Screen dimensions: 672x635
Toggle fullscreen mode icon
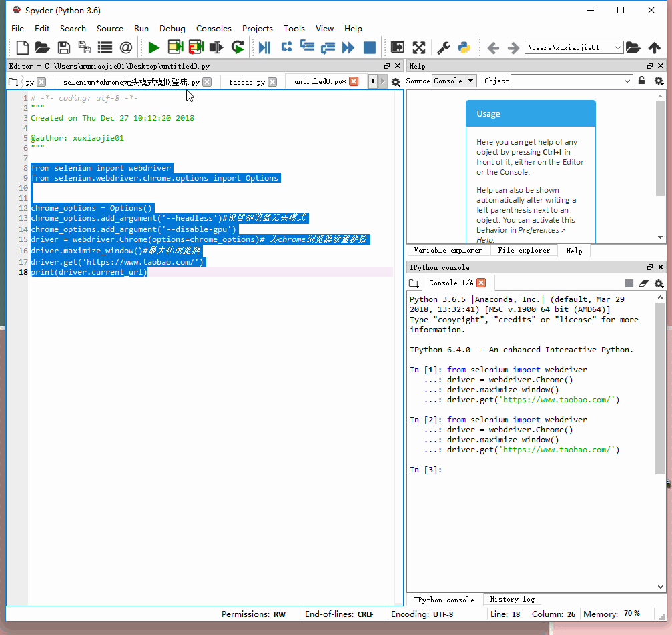418,47
